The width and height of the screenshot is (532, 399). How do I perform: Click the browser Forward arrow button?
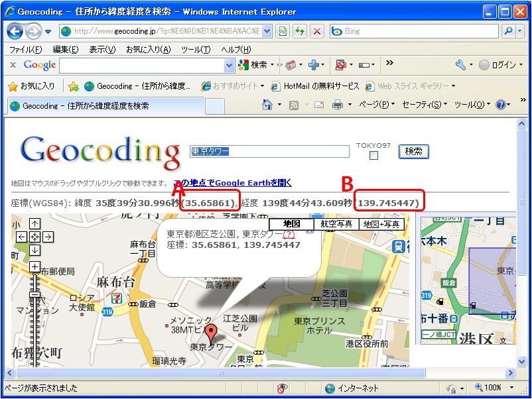[x=33, y=32]
